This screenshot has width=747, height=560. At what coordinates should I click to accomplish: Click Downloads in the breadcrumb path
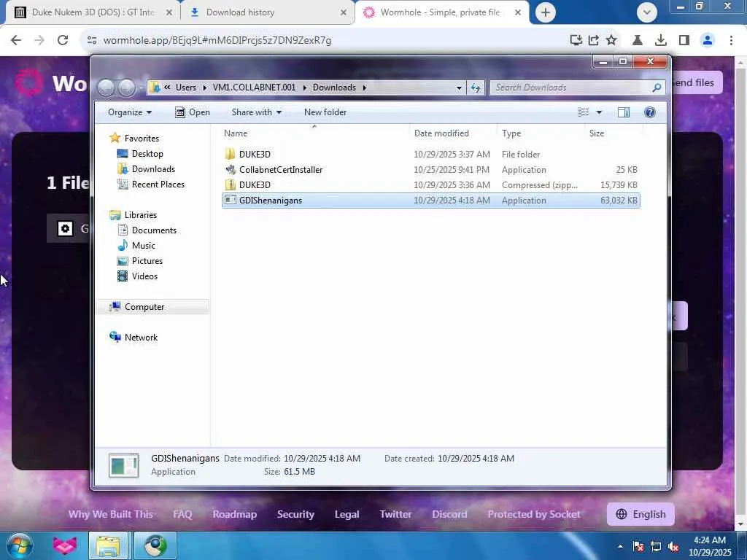tap(334, 87)
